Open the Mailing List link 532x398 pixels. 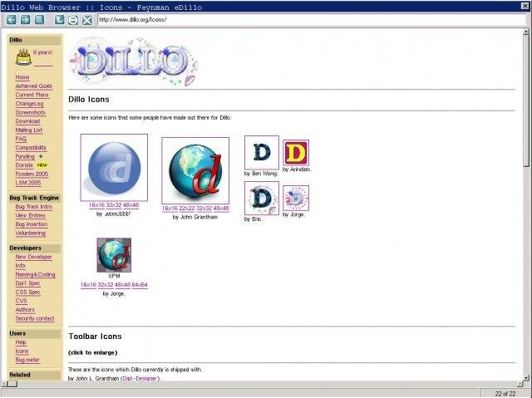pos(29,130)
